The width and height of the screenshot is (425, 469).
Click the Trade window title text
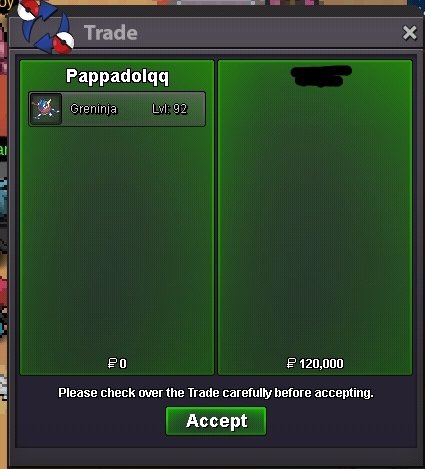coord(111,33)
